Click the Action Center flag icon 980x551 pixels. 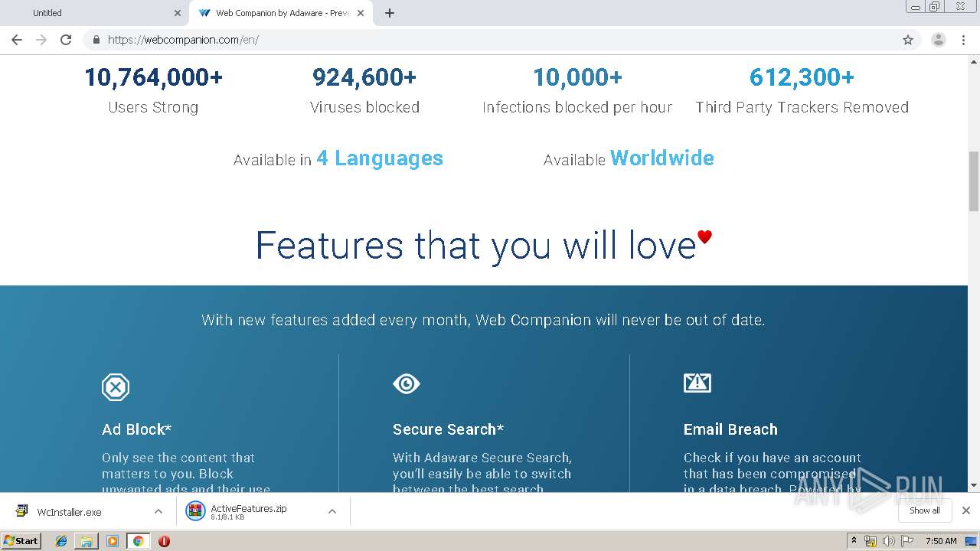coord(907,541)
